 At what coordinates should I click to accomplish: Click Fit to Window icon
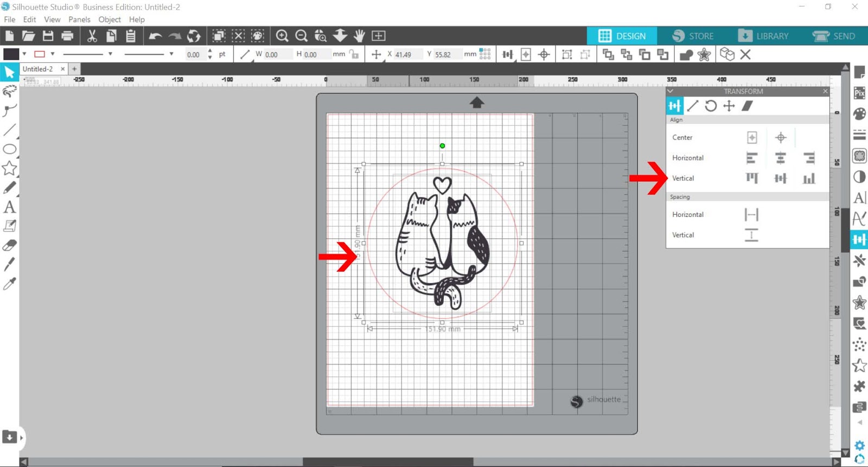(x=379, y=36)
